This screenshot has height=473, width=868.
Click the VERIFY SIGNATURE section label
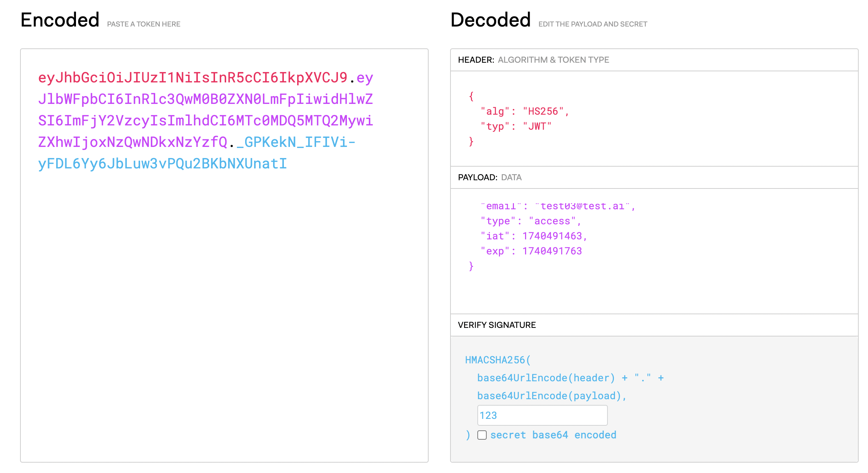(497, 325)
